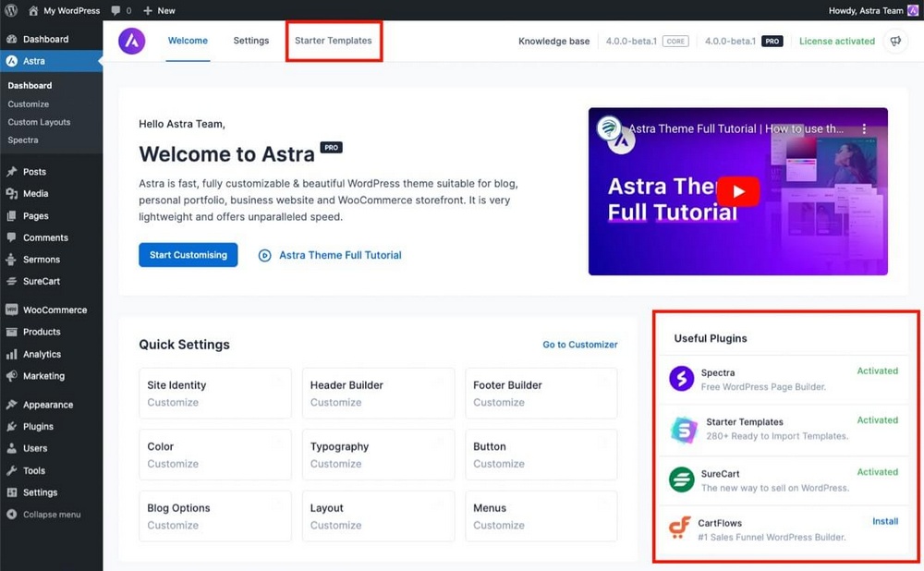
Task: Click the CartFlows plugin icon
Action: coord(679,528)
